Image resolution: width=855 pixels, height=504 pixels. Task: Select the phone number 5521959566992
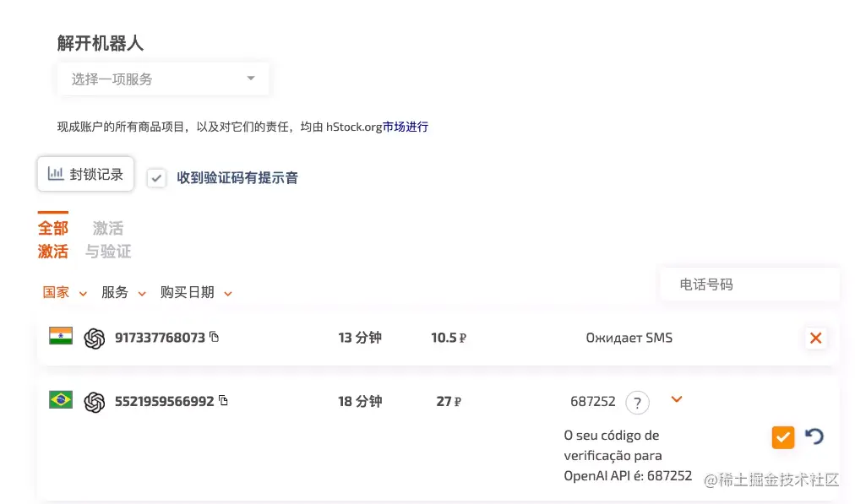[164, 402]
